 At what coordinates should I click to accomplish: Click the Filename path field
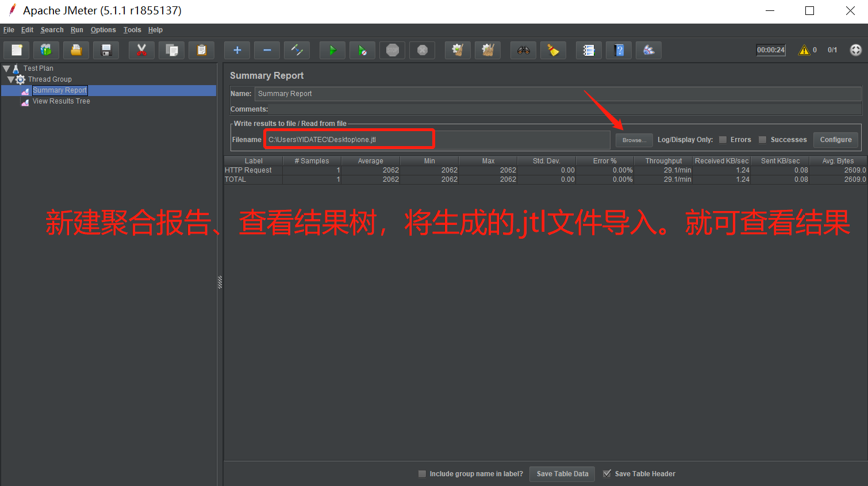[x=437, y=140]
